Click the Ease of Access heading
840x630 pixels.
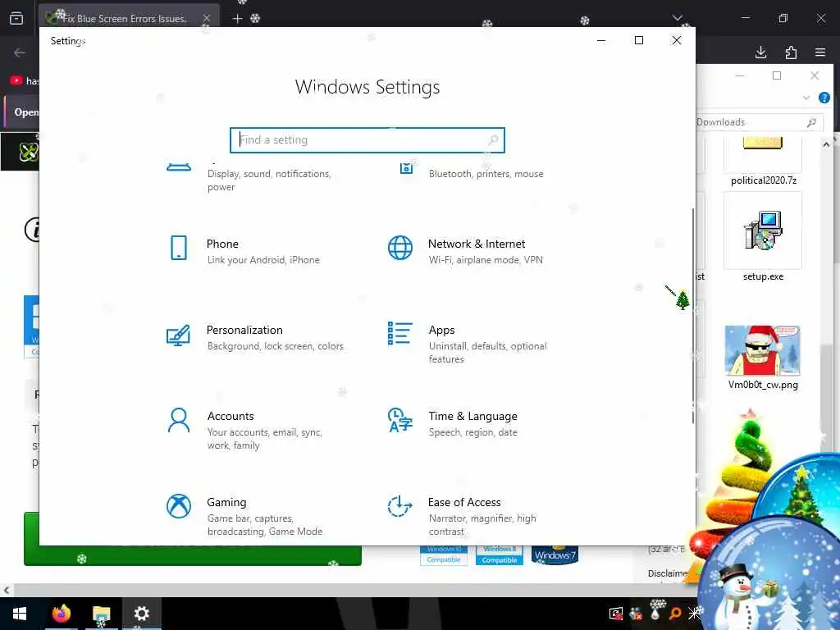[x=464, y=503]
